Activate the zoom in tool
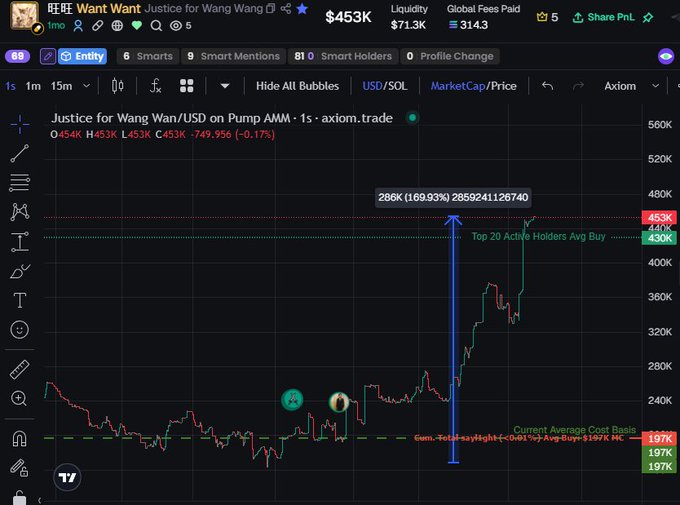Screen dimensions: 680x505 coord(19,398)
